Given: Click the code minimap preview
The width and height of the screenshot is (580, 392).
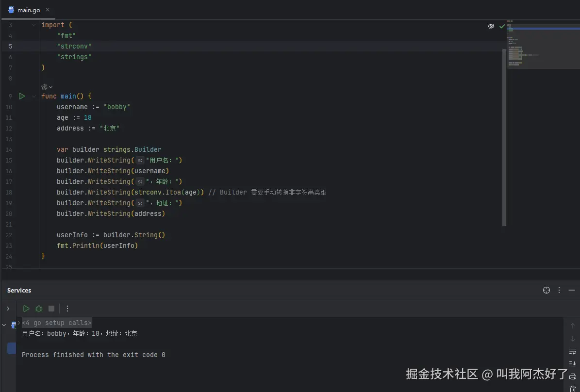Looking at the screenshot, I should pos(543,44).
